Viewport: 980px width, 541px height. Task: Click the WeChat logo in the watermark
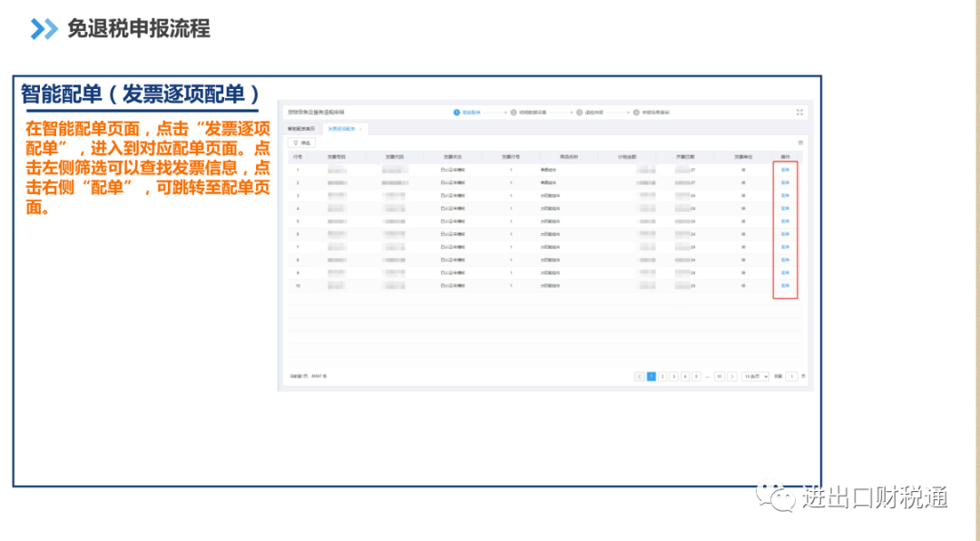tap(776, 496)
